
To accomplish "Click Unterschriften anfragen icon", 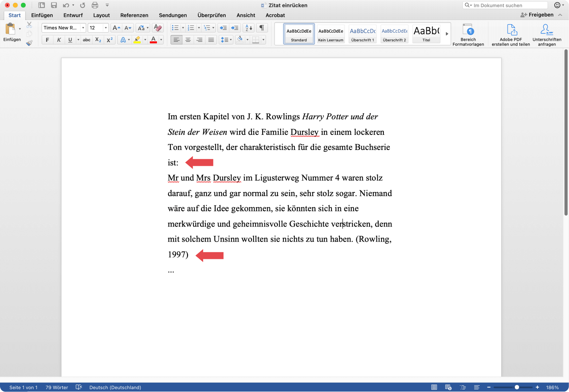I will (547, 34).
